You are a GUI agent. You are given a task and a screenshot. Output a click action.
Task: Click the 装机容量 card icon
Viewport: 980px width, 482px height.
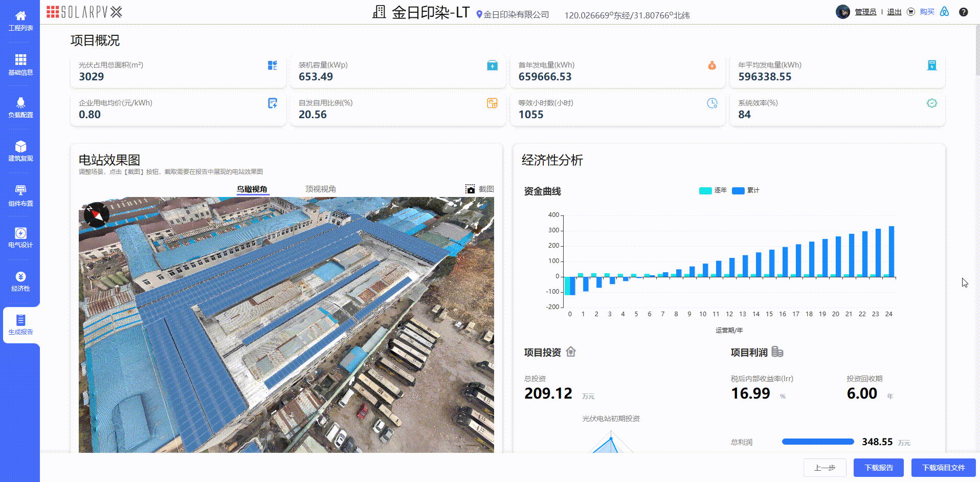pos(493,65)
